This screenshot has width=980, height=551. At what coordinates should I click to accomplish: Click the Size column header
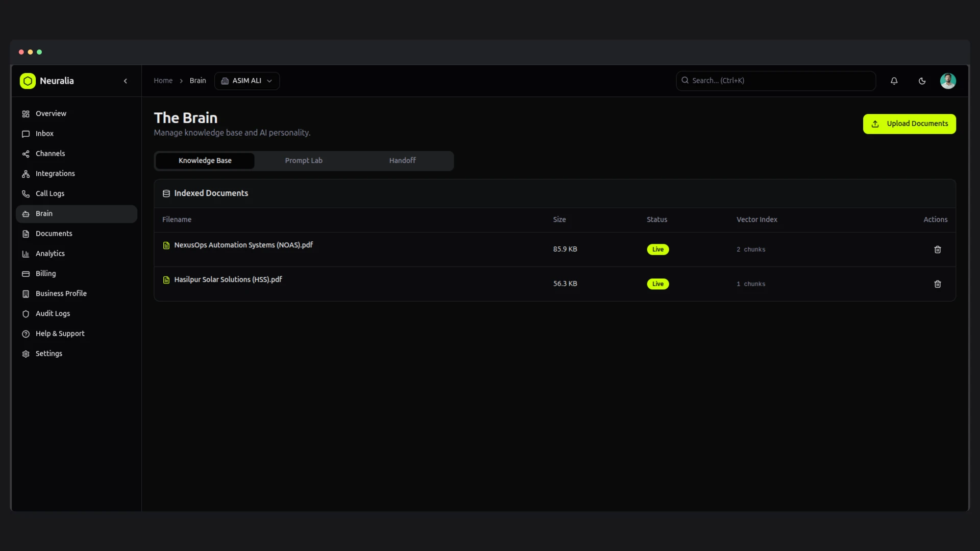[x=559, y=220]
